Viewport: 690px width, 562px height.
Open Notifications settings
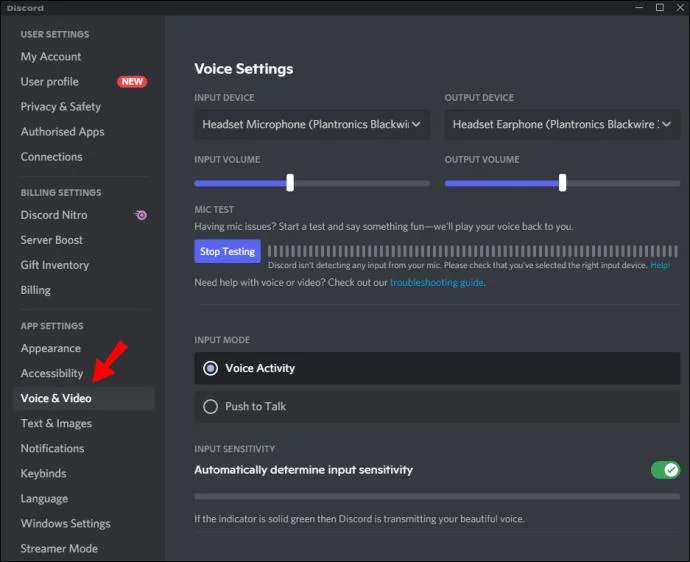click(52, 449)
